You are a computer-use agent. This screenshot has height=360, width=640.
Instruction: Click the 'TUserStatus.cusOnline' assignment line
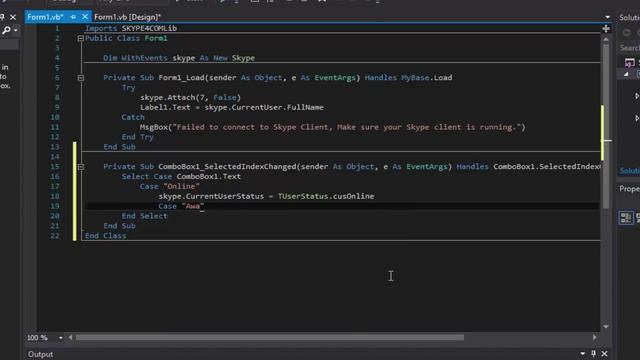[266, 196]
